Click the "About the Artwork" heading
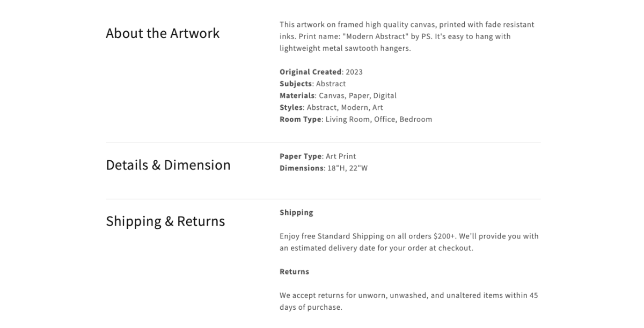Screen dimensions: 644x328 coord(163,33)
